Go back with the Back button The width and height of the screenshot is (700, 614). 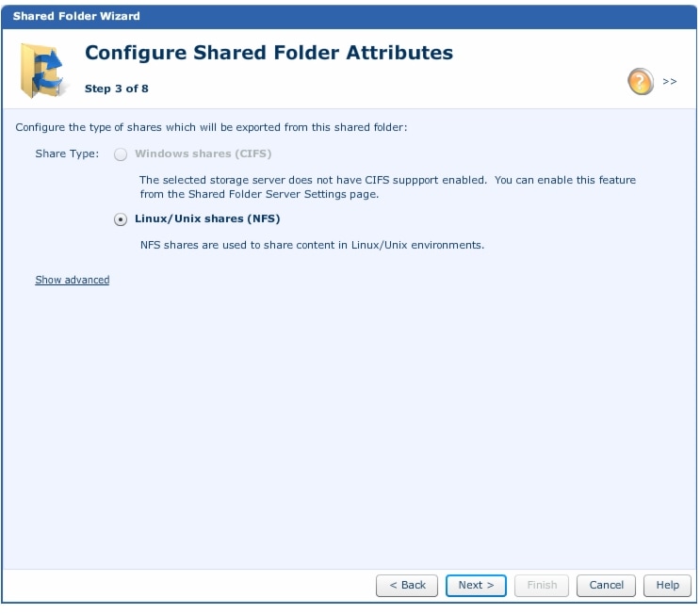[x=407, y=586]
